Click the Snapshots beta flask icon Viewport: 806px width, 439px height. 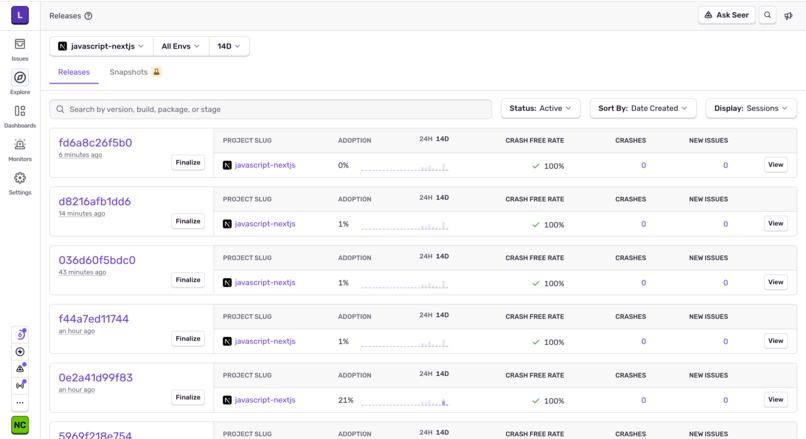(157, 72)
